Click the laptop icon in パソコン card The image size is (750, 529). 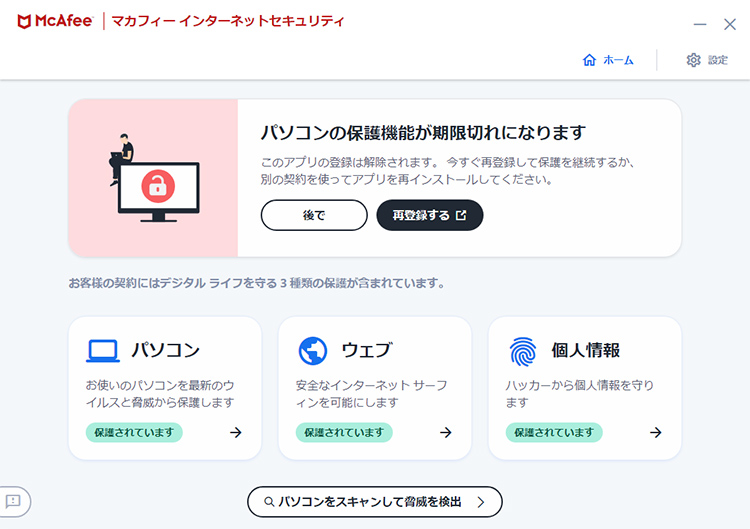(103, 351)
